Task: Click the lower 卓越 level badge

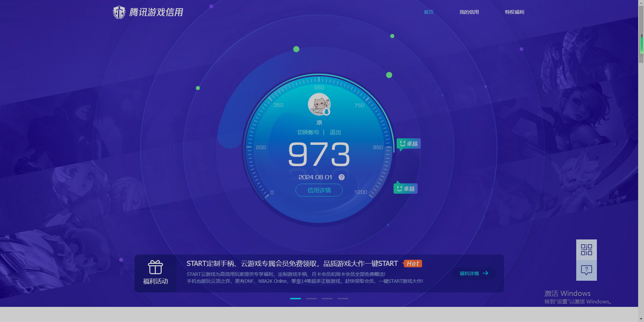Action: point(406,189)
